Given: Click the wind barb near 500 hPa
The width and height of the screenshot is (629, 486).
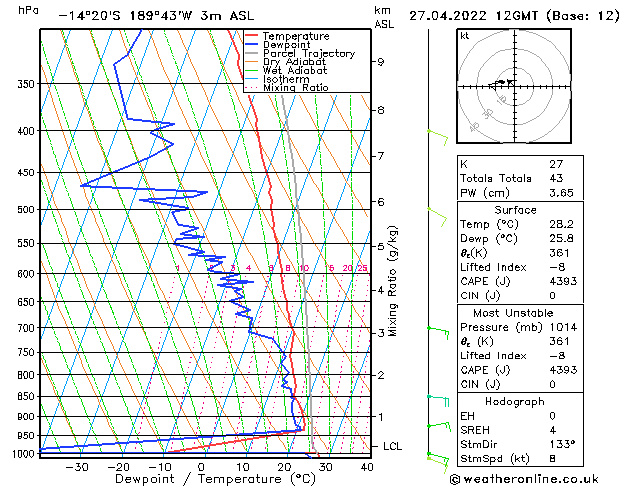Looking at the screenshot, I should point(437,217).
